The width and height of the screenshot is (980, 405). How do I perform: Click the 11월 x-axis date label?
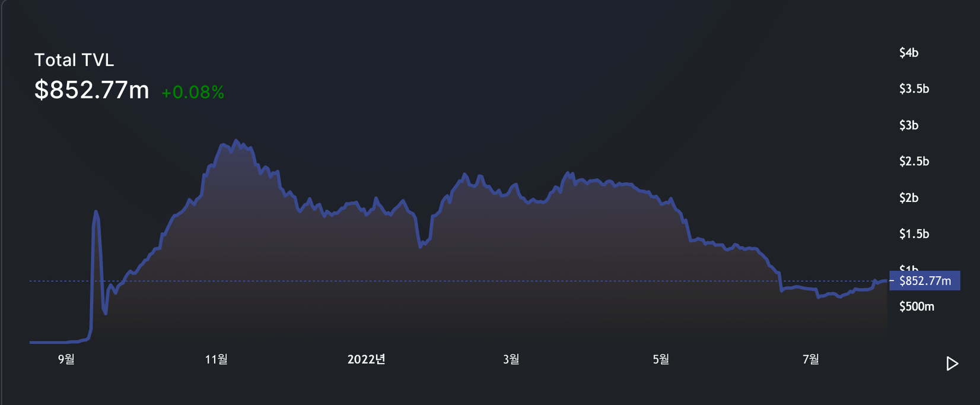pyautogui.click(x=216, y=359)
